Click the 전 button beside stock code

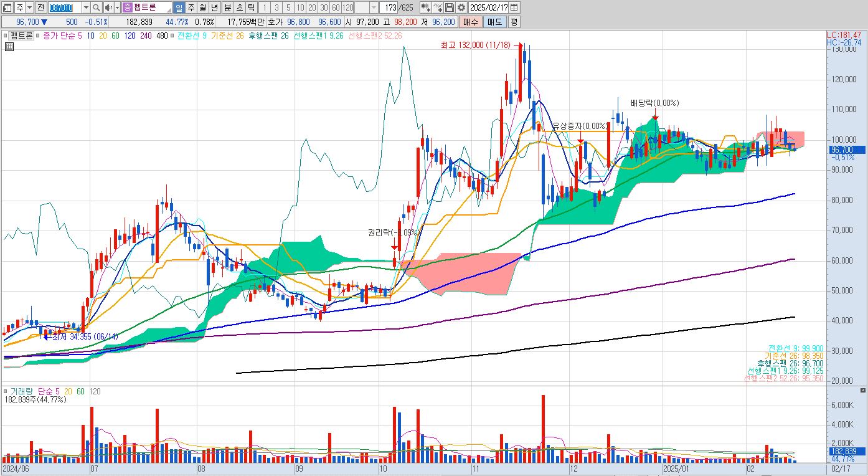coord(40,7)
